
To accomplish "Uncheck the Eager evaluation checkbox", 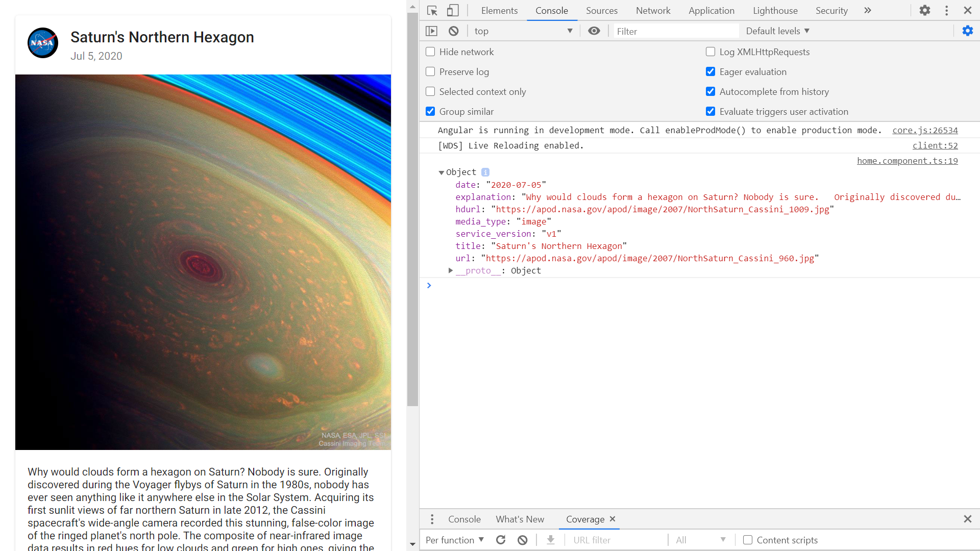I will tap(710, 72).
